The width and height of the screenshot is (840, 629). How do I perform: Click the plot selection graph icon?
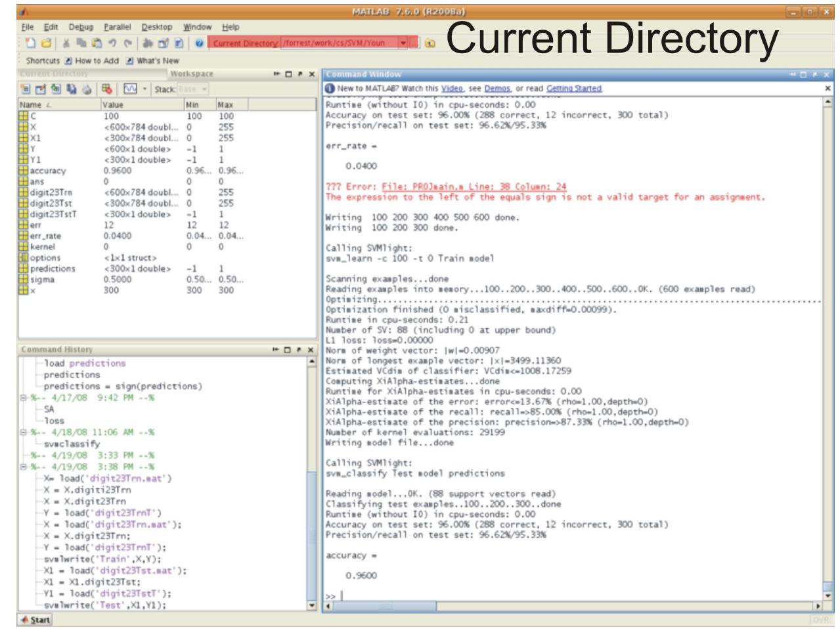pos(129,89)
